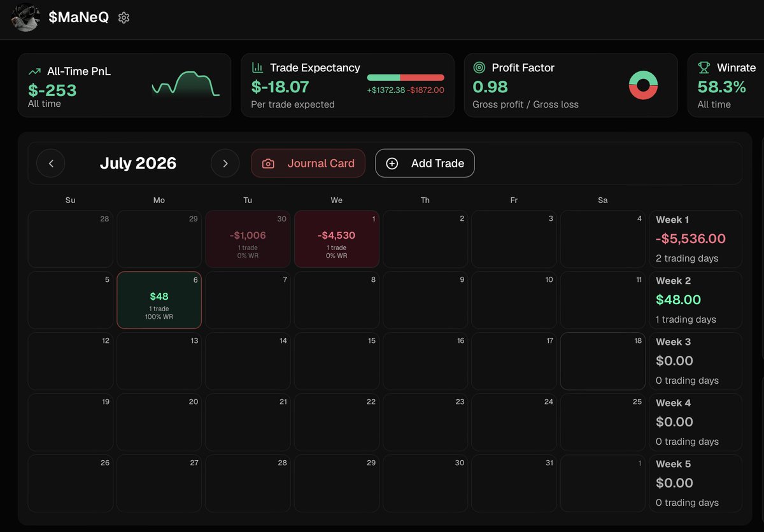Viewport: 764px width, 532px height.
Task: Click the Week 5 summary card
Action: pos(696,483)
